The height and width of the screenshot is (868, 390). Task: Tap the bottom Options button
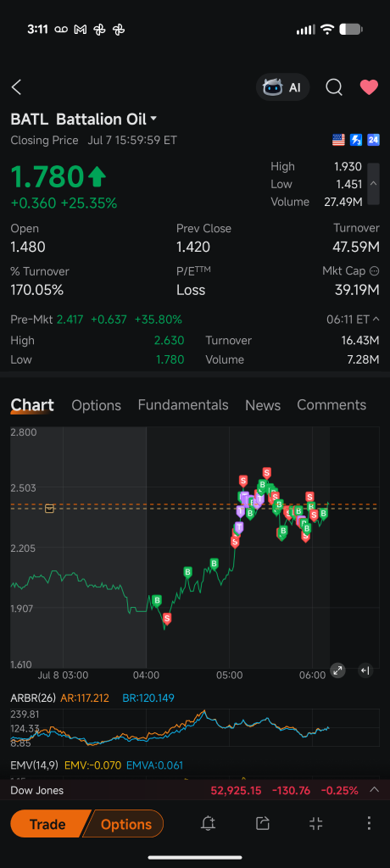[x=125, y=824]
